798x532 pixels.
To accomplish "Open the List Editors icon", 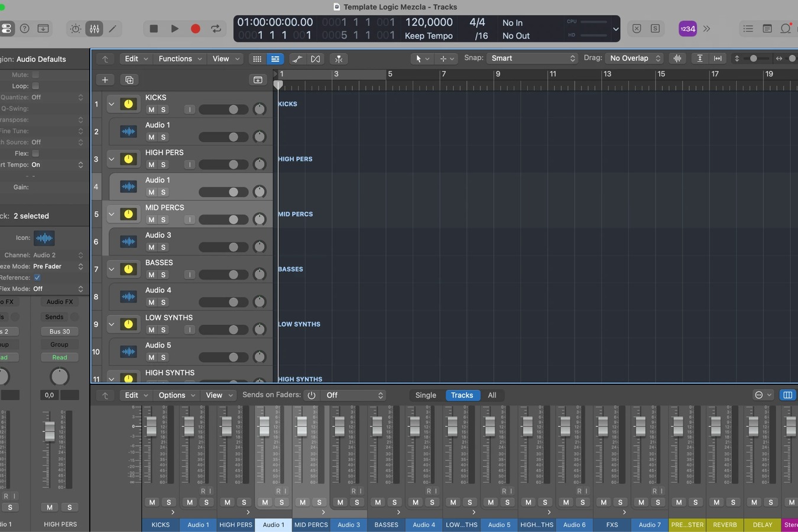I will click(748, 28).
